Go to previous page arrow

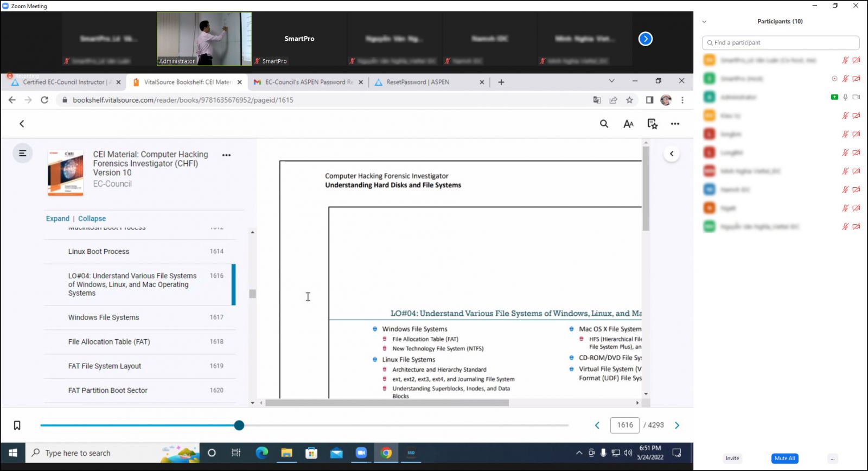click(597, 425)
